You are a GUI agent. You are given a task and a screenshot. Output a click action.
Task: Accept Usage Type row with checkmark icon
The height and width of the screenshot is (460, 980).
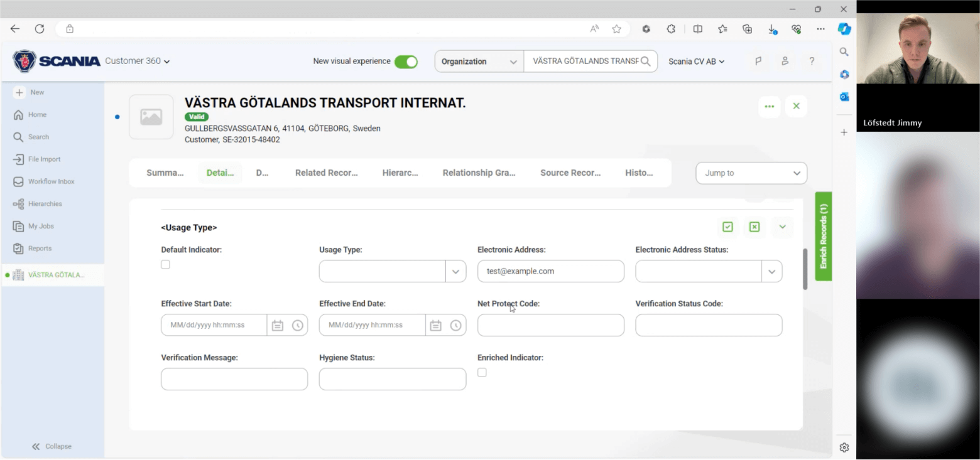[727, 227]
